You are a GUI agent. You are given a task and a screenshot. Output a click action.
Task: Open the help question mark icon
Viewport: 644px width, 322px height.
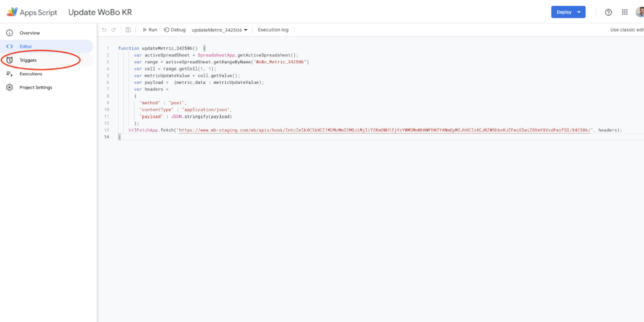(608, 12)
